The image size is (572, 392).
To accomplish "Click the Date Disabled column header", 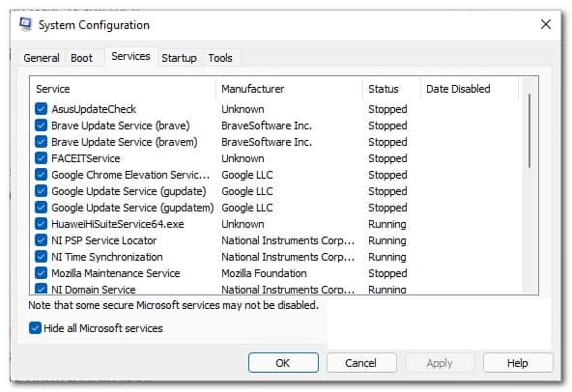I will 470,89.
